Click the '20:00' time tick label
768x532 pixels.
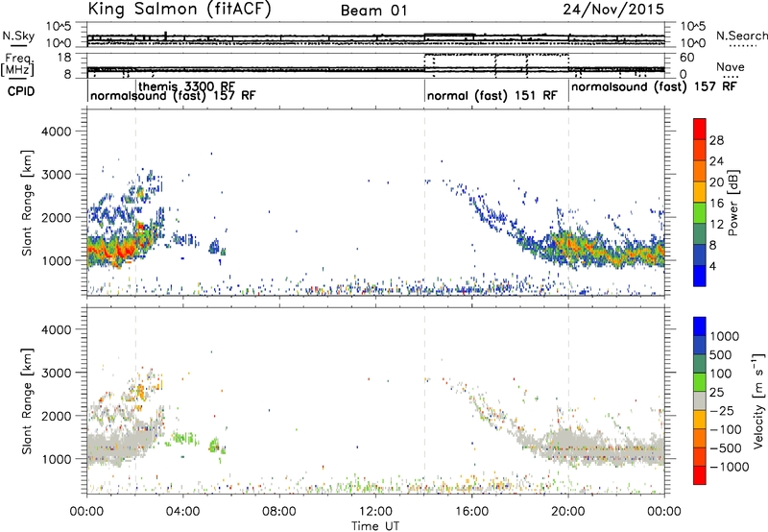568,512
